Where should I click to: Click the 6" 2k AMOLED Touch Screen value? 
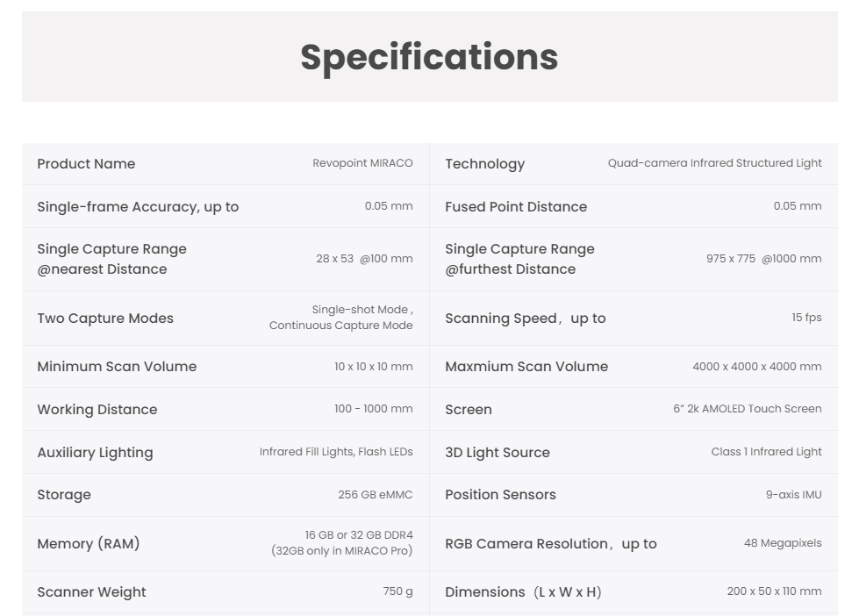747,409
